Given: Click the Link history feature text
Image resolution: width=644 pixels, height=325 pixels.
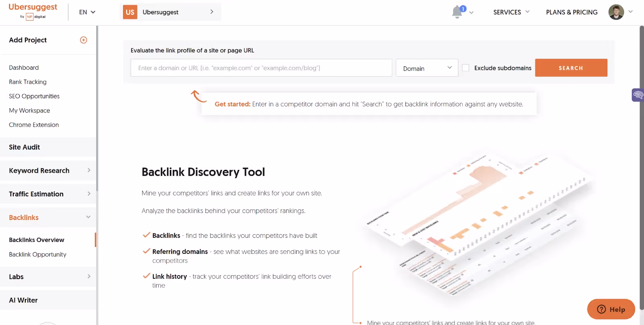Looking at the screenshot, I should [242, 281].
